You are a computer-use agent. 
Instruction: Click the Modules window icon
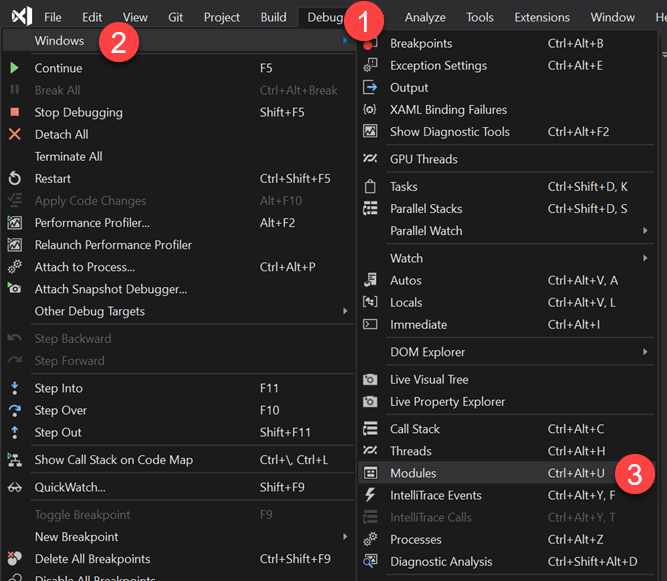tap(370, 473)
